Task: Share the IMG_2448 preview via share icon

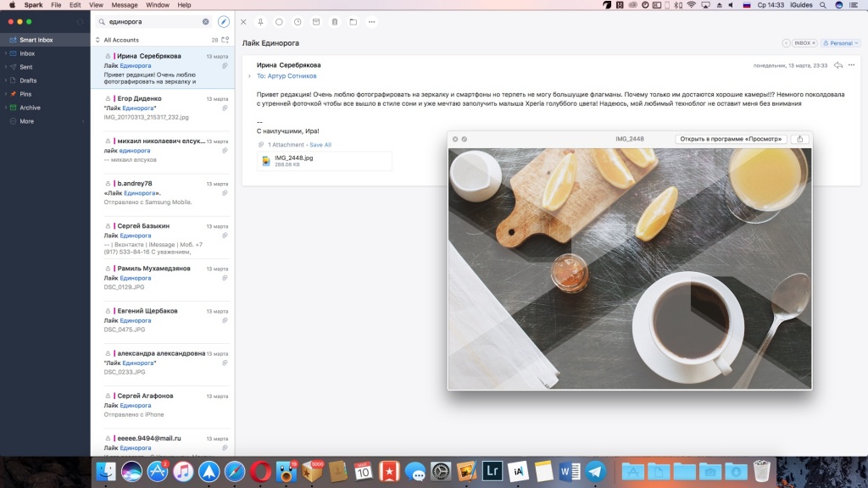Action: coord(800,139)
